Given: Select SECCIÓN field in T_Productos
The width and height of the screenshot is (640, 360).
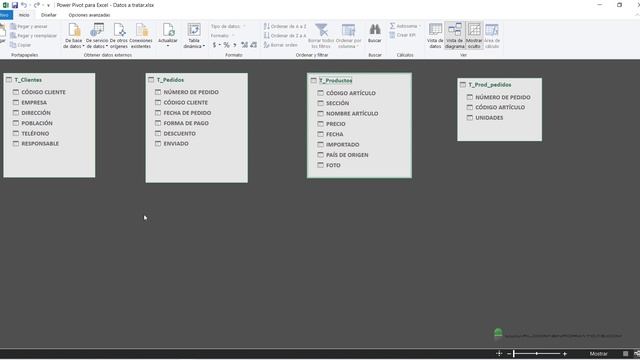Looking at the screenshot, I should [337, 103].
